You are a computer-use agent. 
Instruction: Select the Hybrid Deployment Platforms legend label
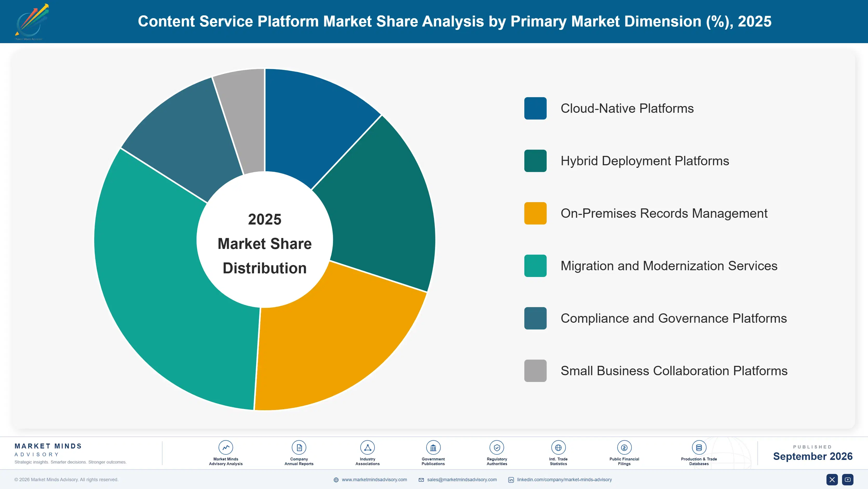pyautogui.click(x=645, y=161)
